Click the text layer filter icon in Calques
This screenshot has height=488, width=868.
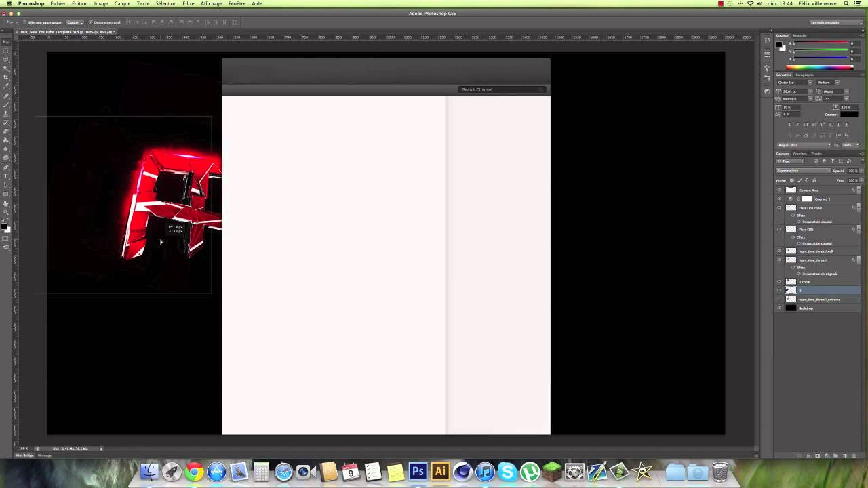click(832, 161)
